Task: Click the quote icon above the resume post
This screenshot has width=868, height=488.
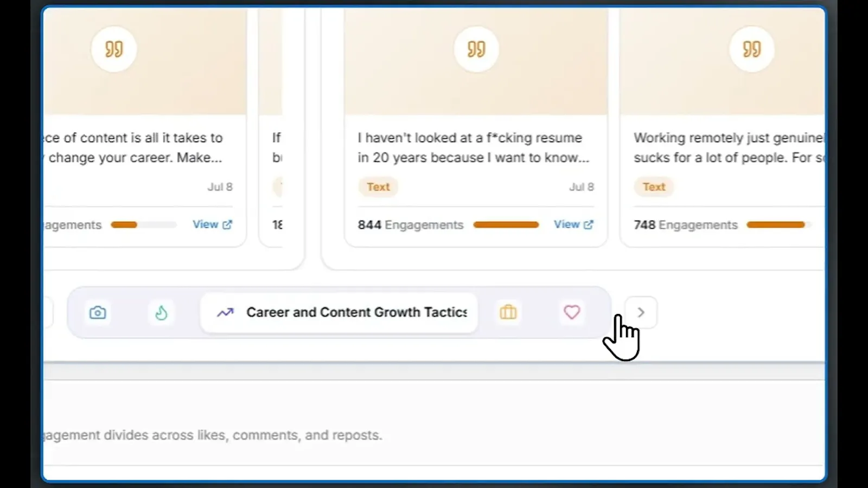Action: [x=476, y=49]
